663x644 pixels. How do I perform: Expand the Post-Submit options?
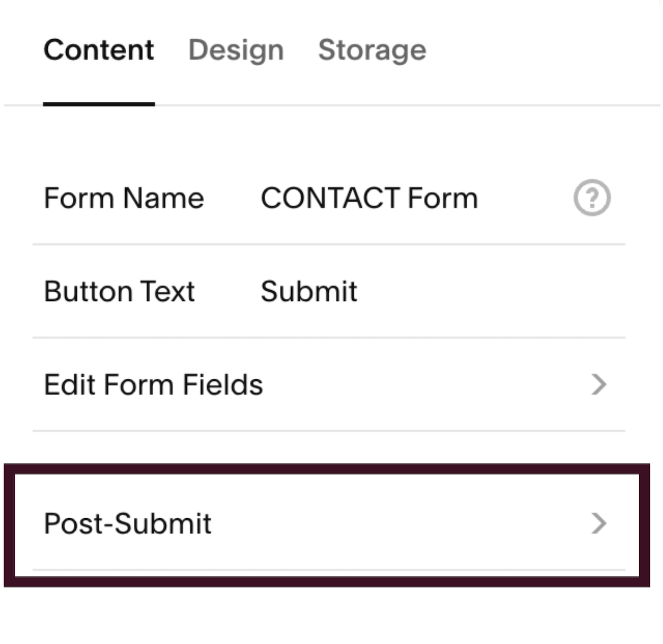[329, 524]
